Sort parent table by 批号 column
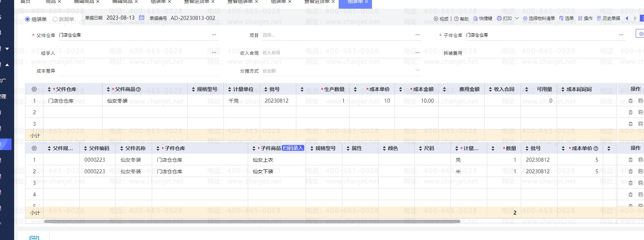 [266, 89]
